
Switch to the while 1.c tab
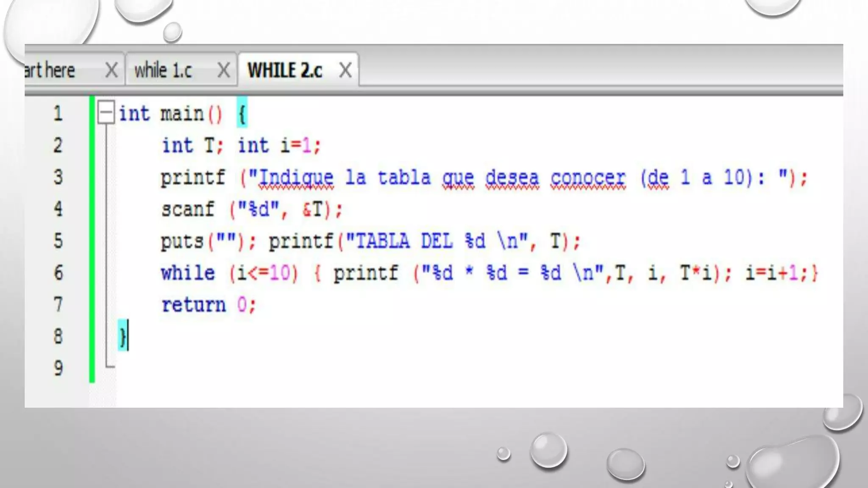pyautogui.click(x=164, y=70)
